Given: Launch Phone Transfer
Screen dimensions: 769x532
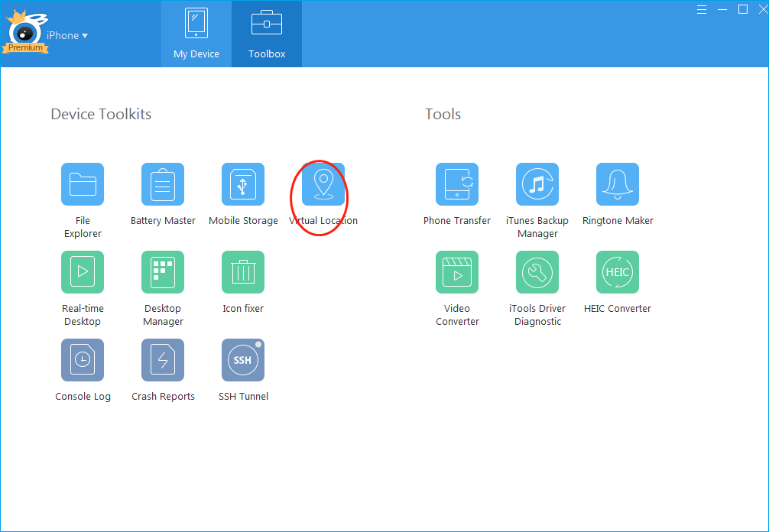Looking at the screenshot, I should point(457,184).
